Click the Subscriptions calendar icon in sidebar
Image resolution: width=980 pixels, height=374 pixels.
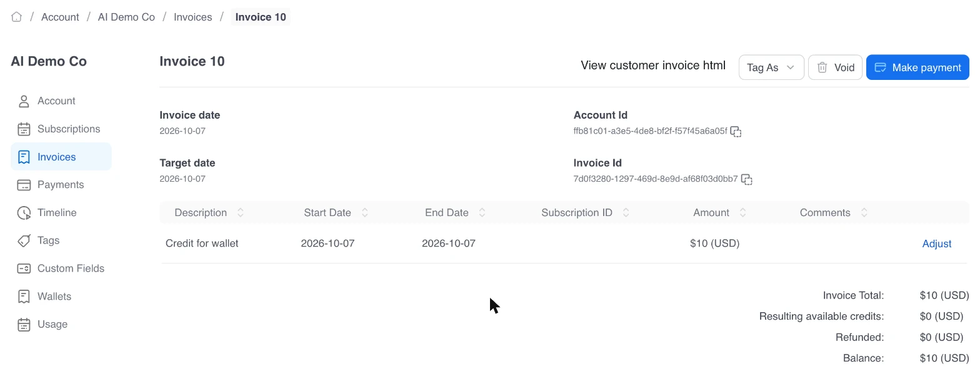[x=24, y=129]
